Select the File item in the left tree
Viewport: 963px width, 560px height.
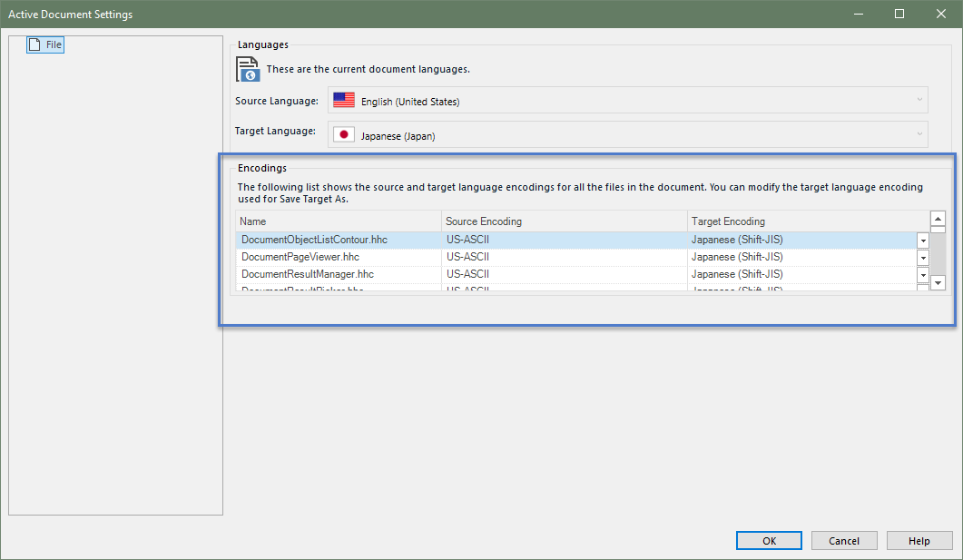[x=45, y=44]
